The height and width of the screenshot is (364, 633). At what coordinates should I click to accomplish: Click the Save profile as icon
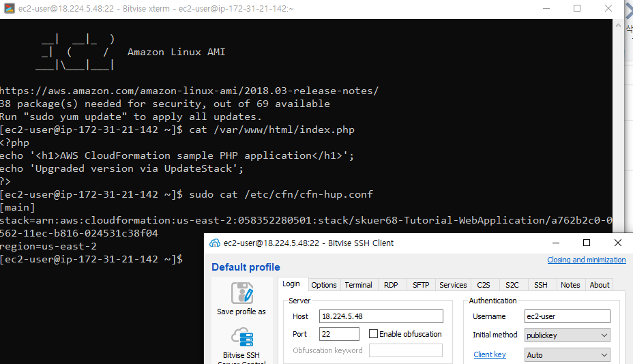click(242, 293)
